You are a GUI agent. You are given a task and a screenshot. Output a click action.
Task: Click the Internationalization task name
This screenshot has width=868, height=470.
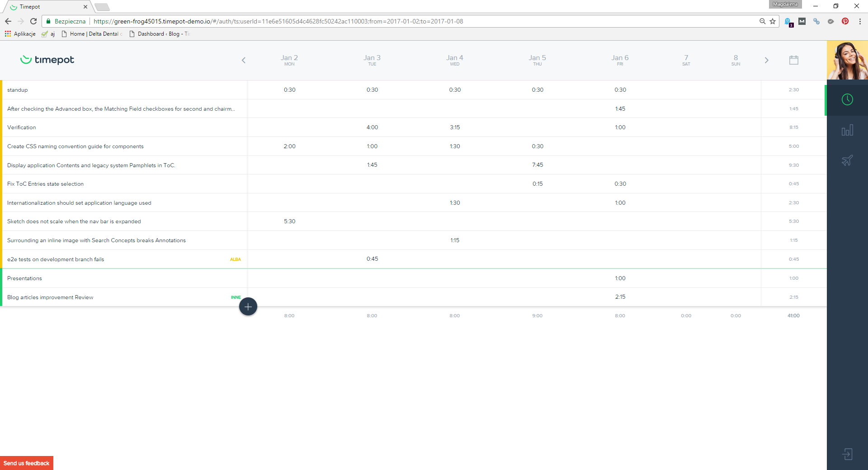pos(79,203)
